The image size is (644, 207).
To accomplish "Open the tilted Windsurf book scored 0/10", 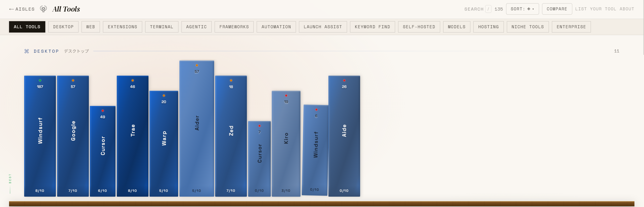I will [316, 150].
